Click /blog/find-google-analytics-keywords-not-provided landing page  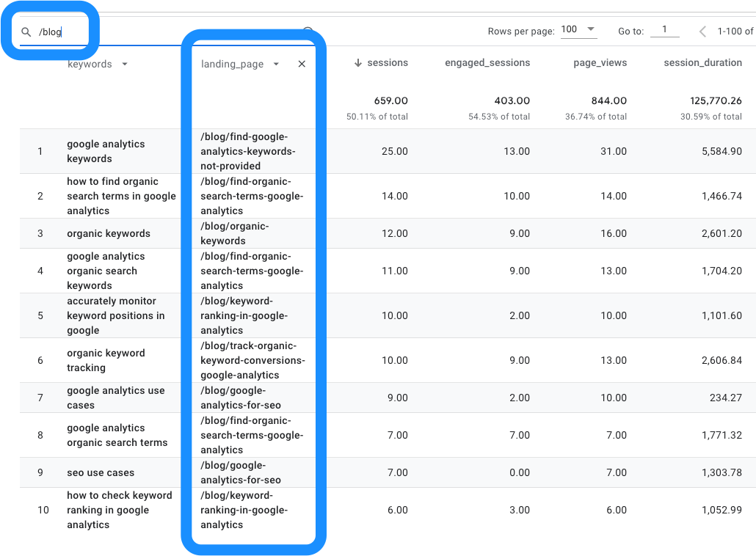click(x=248, y=151)
